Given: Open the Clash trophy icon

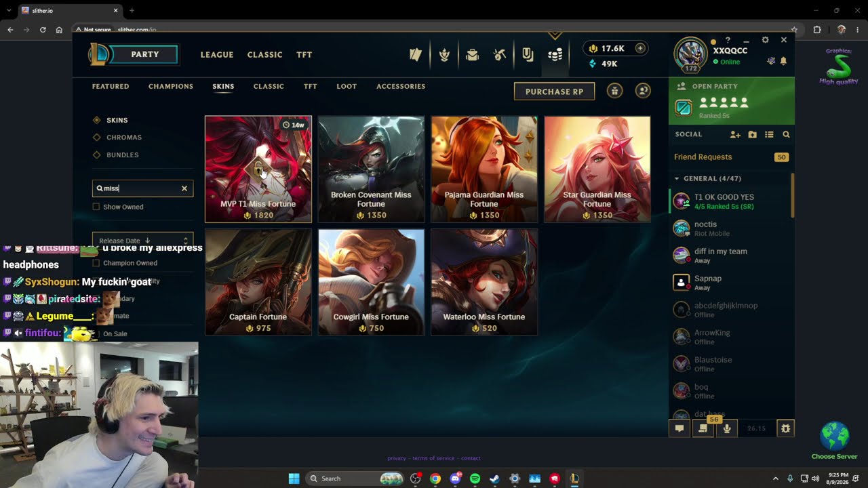Looking at the screenshot, I should [444, 55].
